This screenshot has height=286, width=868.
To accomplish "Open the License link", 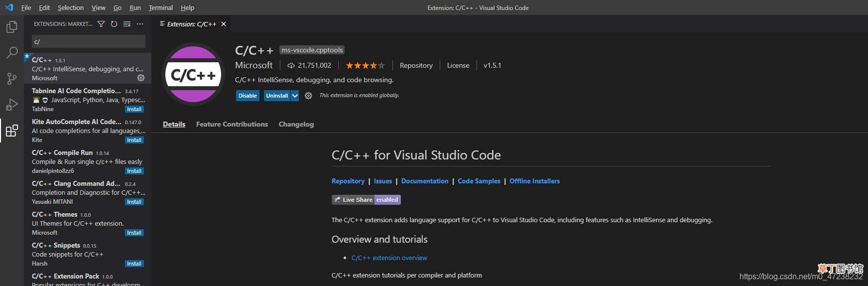I will coord(458,65).
